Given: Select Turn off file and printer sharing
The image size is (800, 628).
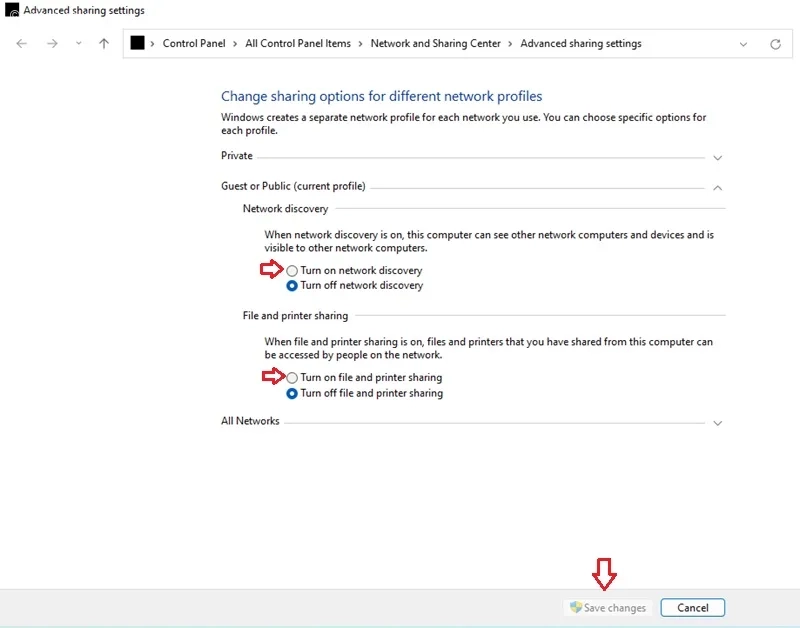Looking at the screenshot, I should pos(292,394).
